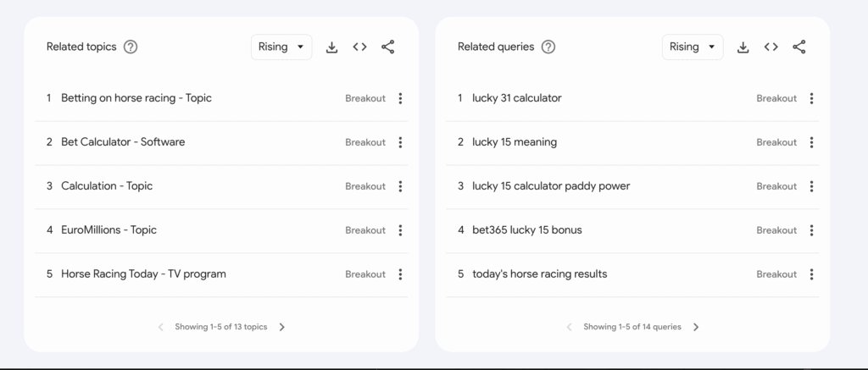This screenshot has width=868, height=370.
Task: Open more options for lucky 31 calculator
Action: click(811, 98)
